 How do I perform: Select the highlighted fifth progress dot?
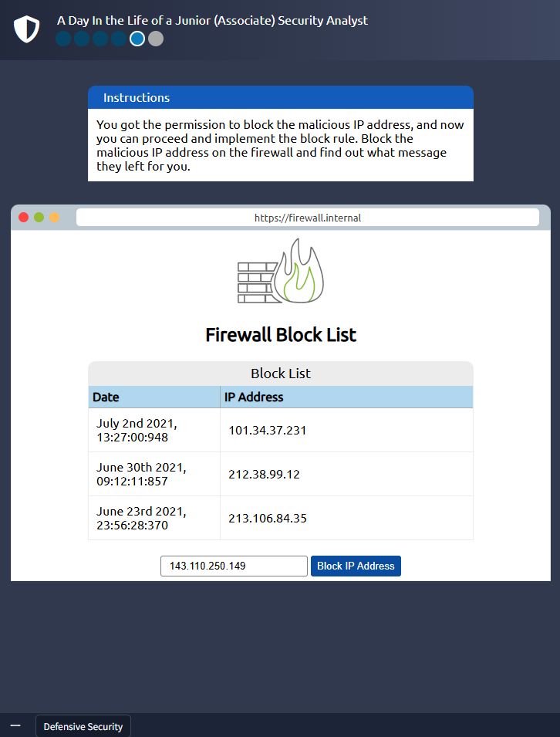pos(137,39)
